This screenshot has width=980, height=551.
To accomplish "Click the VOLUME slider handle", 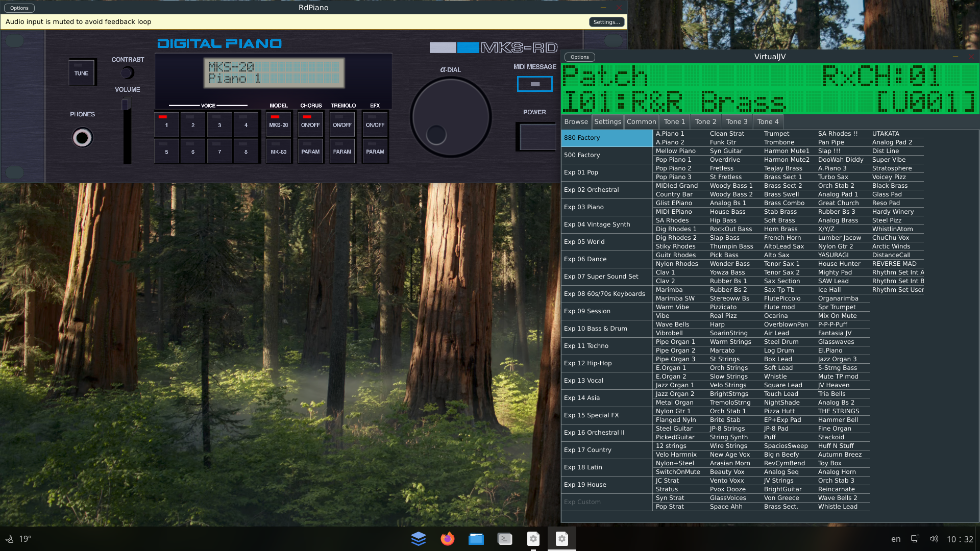I will pos(126,105).
